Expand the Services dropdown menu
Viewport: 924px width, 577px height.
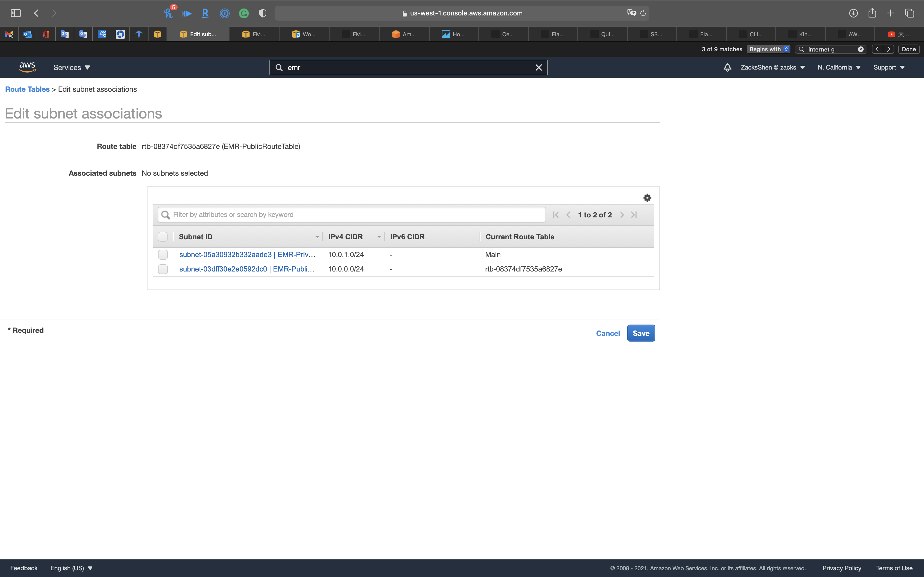pyautogui.click(x=71, y=67)
